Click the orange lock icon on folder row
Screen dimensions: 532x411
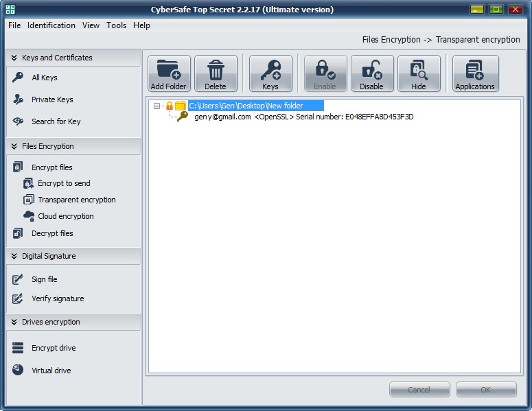pos(170,106)
